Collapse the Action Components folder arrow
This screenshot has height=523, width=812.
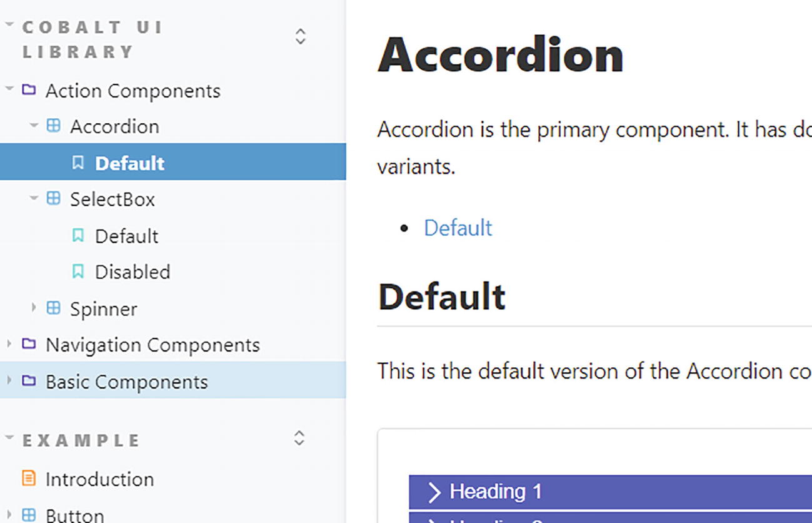coord(9,89)
